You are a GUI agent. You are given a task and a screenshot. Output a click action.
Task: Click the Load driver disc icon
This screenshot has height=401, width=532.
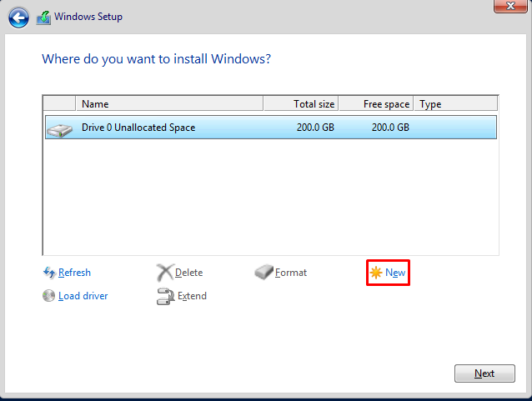click(49, 295)
